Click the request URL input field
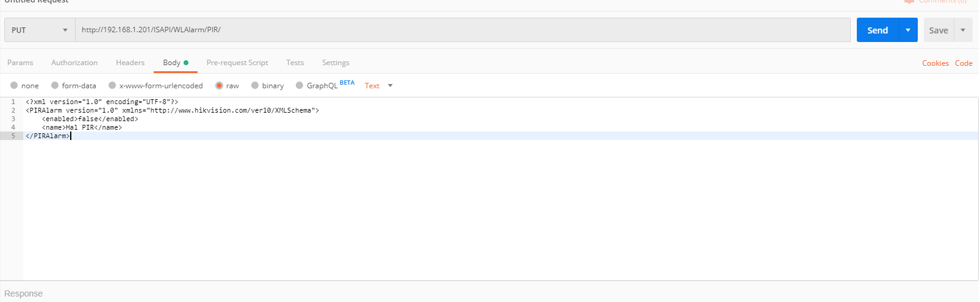The width and height of the screenshot is (980, 302). pos(462,30)
